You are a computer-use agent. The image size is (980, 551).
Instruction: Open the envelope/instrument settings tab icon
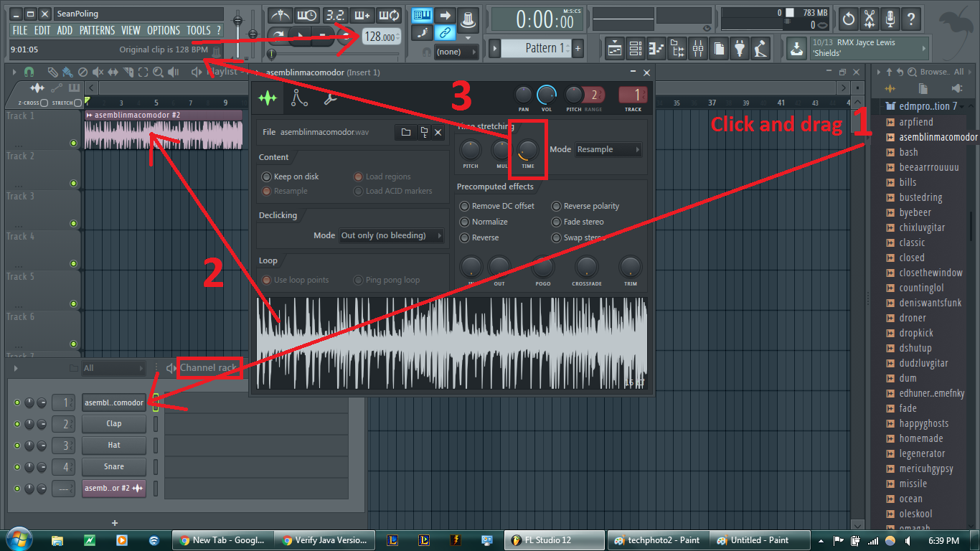click(x=299, y=98)
